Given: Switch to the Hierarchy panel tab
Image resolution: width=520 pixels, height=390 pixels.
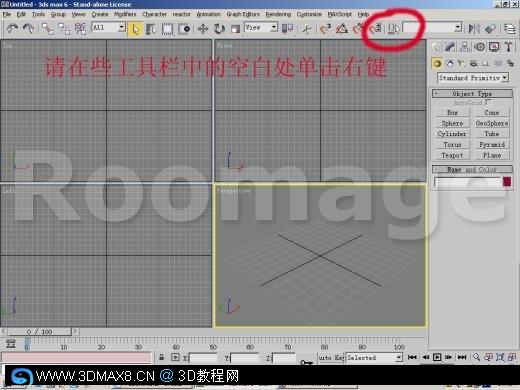Looking at the screenshot, I should click(x=465, y=47).
